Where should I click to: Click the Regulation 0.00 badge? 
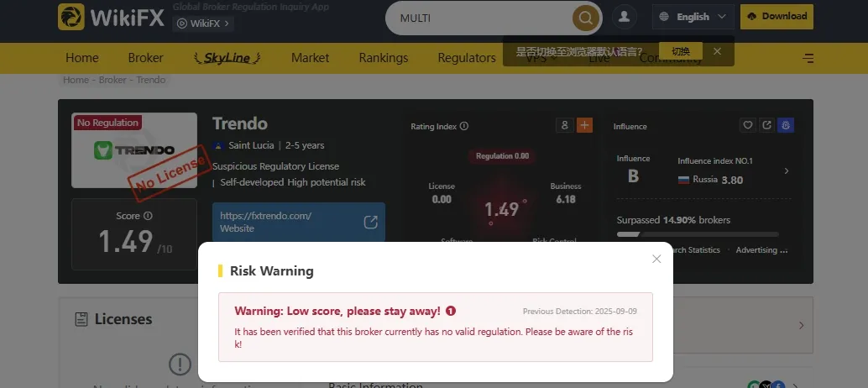[502, 156]
